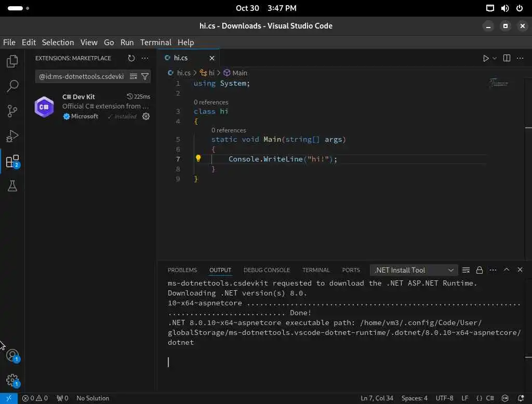
Task: Open the Selection menu
Action: tap(58, 43)
